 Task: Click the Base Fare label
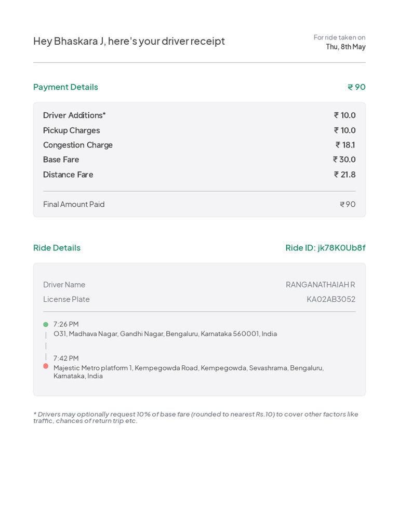pyautogui.click(x=61, y=159)
